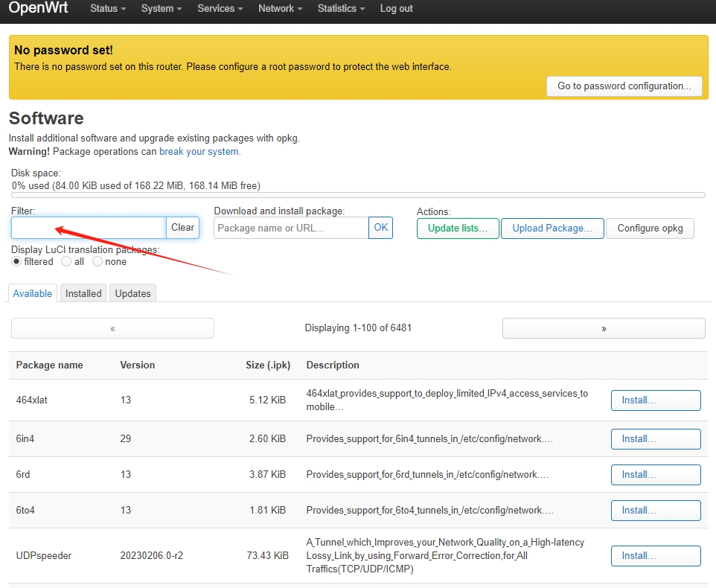Click the 'UDPspeeder' package name
Screen dimensions: 716x588
point(44,555)
